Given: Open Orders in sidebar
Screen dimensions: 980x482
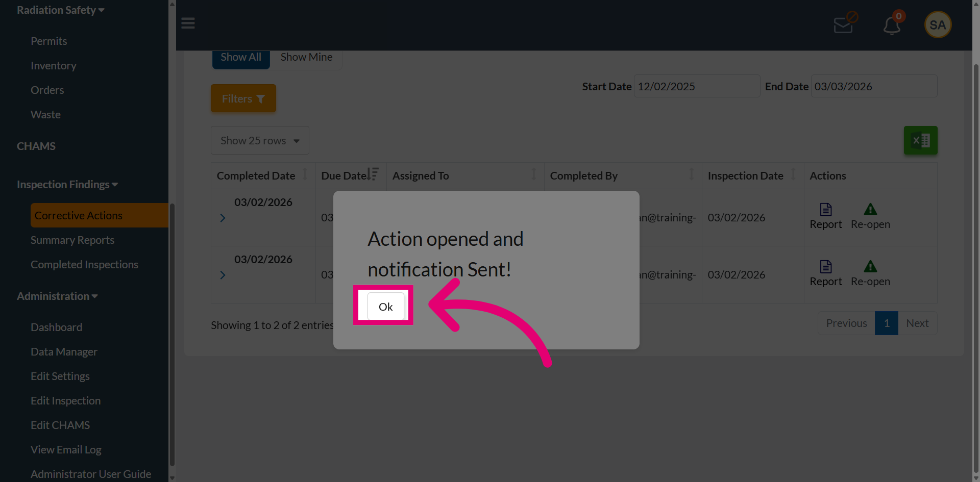Looking at the screenshot, I should point(47,90).
